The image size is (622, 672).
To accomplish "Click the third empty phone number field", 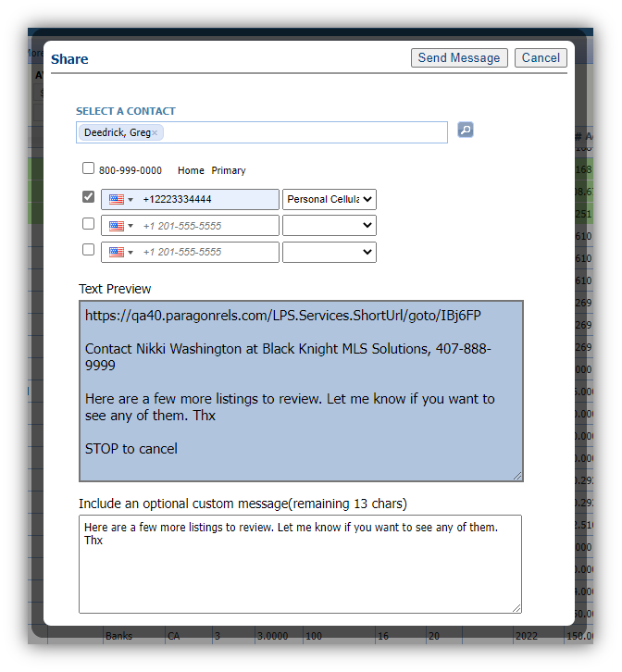I will coord(190,252).
